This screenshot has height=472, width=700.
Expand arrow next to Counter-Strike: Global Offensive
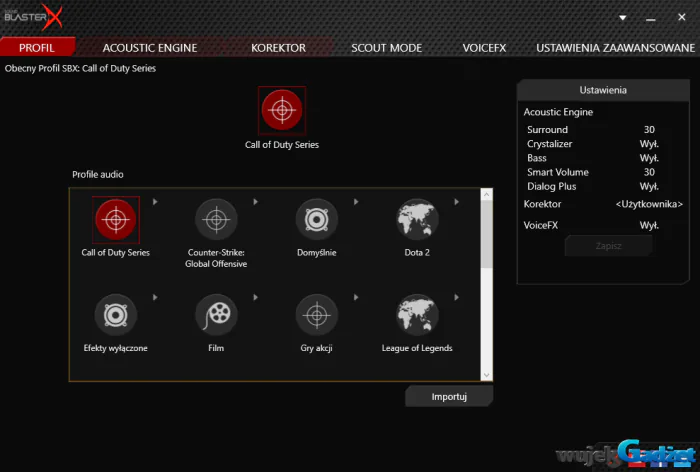255,202
